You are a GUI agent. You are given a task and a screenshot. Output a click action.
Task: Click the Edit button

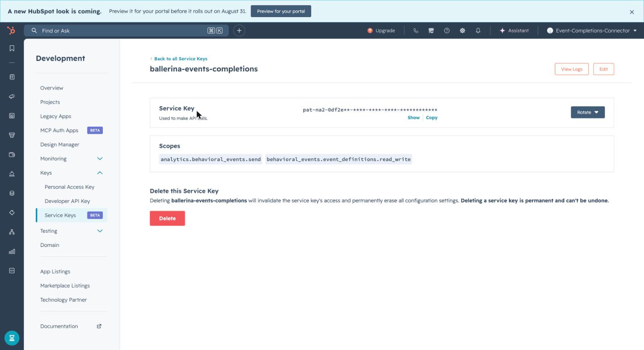pos(603,69)
